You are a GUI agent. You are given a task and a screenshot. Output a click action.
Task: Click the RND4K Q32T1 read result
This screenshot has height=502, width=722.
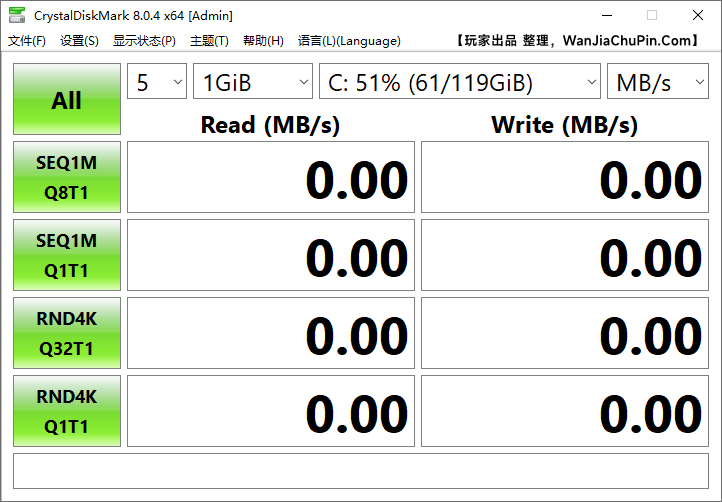(271, 333)
